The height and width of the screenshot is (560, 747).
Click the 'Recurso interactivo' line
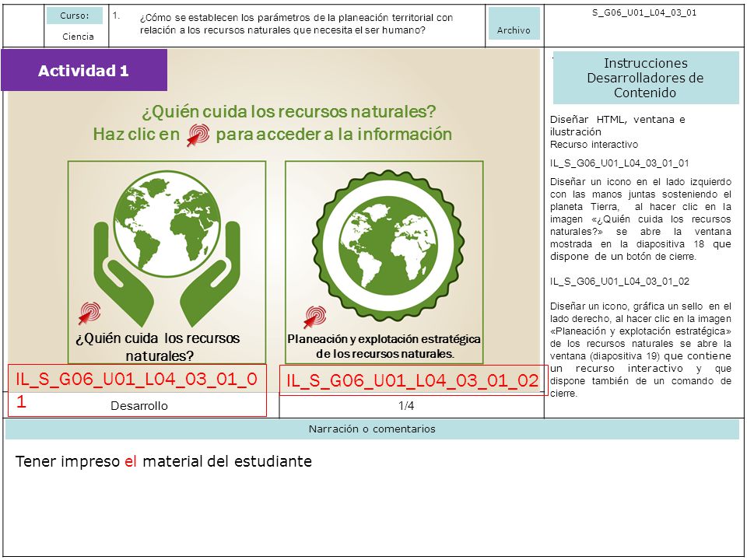coord(594,145)
